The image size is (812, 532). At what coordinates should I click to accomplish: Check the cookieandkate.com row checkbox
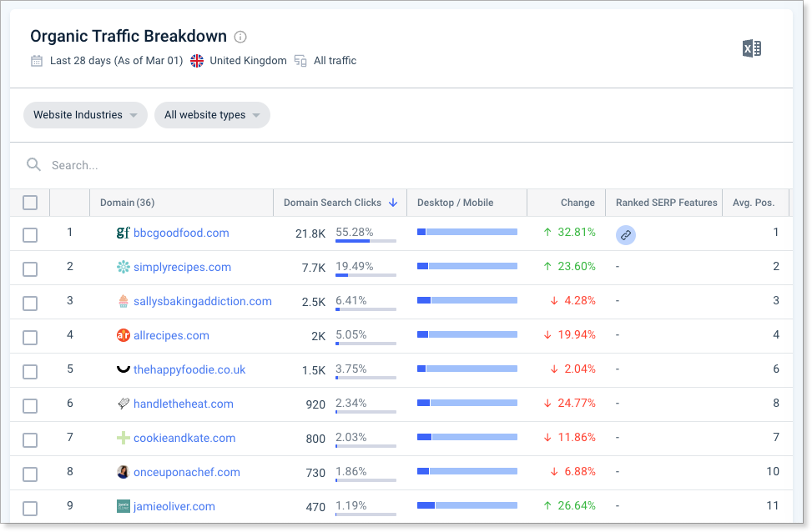click(x=30, y=440)
